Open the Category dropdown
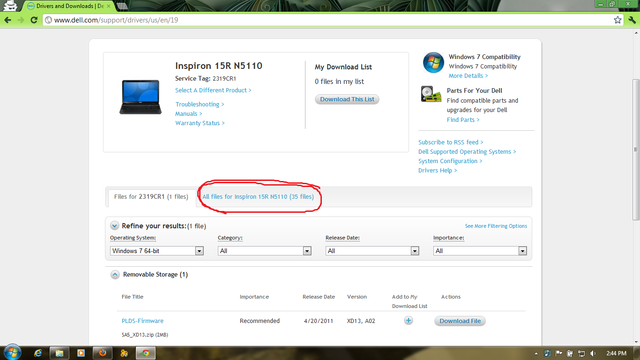 [x=264, y=251]
